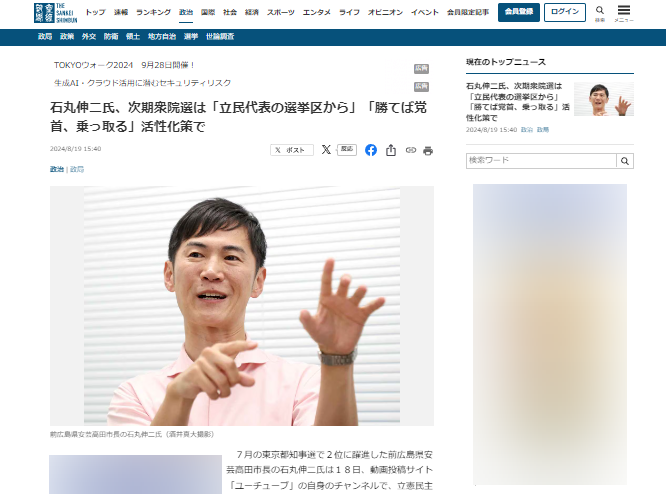Open the ランキング menu item

coord(153,12)
